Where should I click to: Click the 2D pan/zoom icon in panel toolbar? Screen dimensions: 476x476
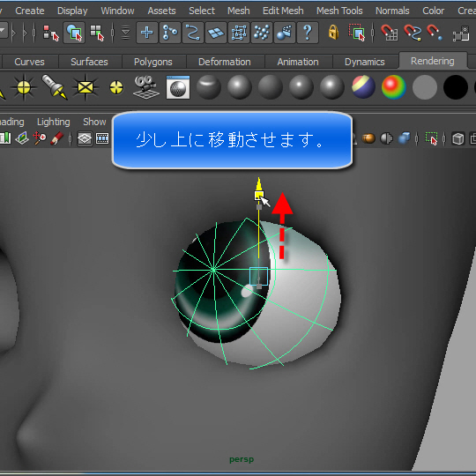[40, 138]
